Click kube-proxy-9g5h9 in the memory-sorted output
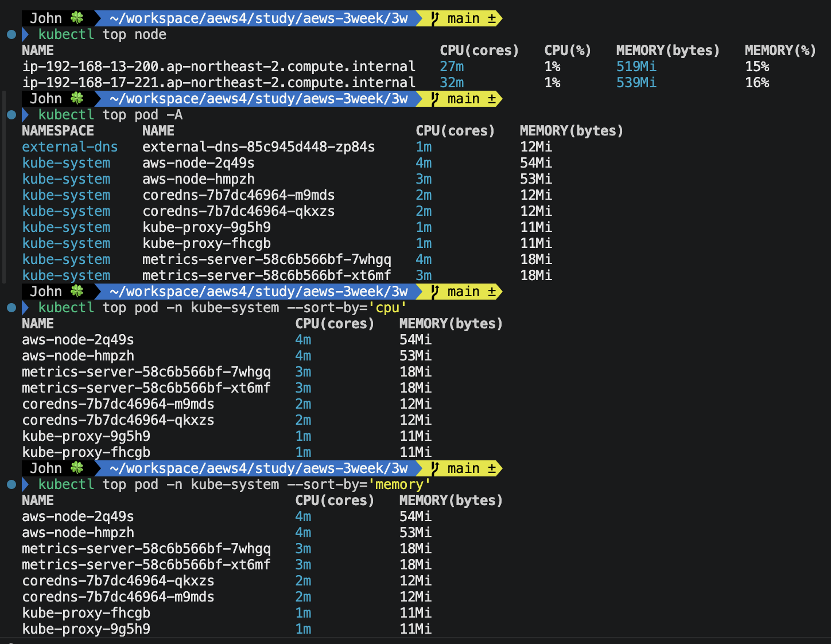 click(86, 629)
